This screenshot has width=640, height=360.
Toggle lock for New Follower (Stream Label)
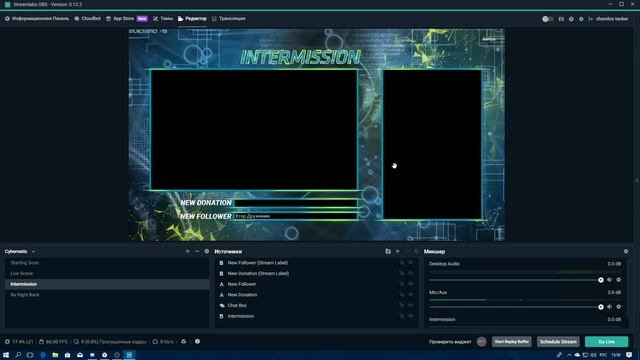402,263
